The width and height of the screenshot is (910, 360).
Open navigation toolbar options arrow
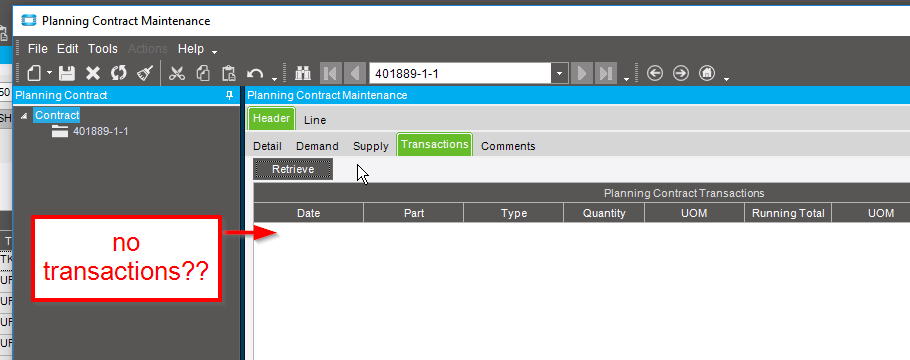pyautogui.click(x=626, y=78)
